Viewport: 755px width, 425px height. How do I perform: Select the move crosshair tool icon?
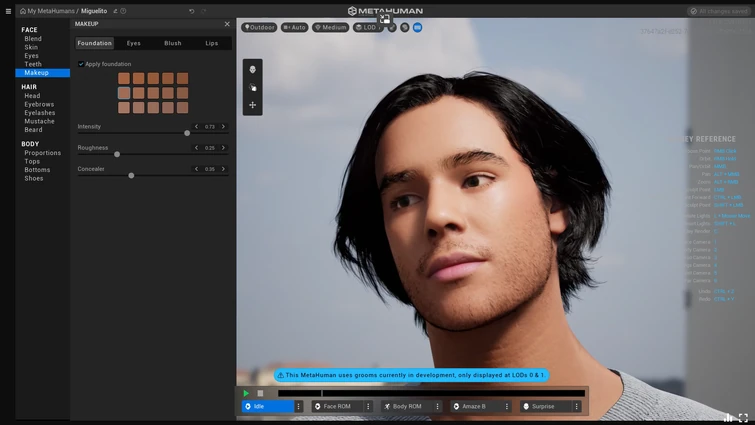pos(252,105)
